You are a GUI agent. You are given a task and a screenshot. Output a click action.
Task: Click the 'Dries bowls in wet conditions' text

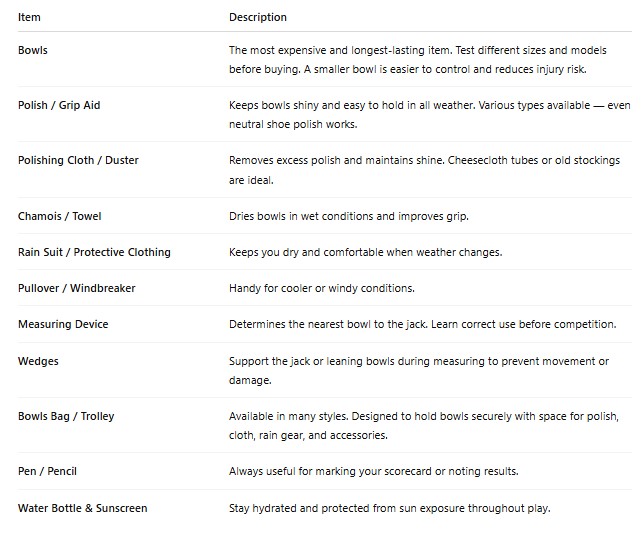pyautogui.click(x=349, y=216)
